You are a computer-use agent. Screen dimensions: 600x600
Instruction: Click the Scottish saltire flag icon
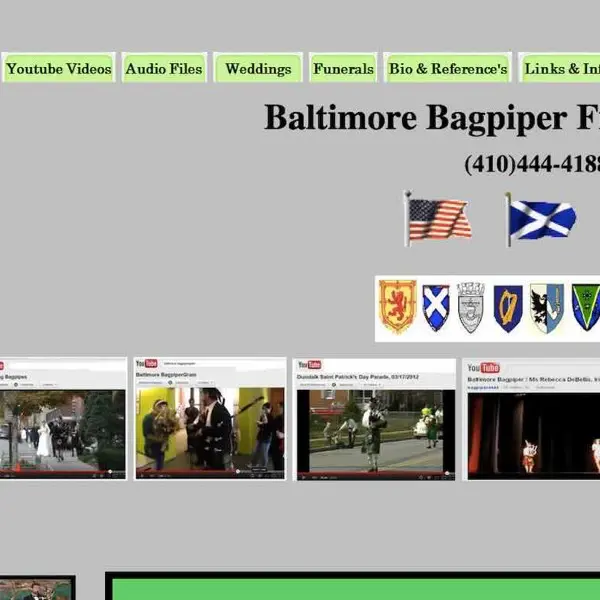[x=541, y=220]
